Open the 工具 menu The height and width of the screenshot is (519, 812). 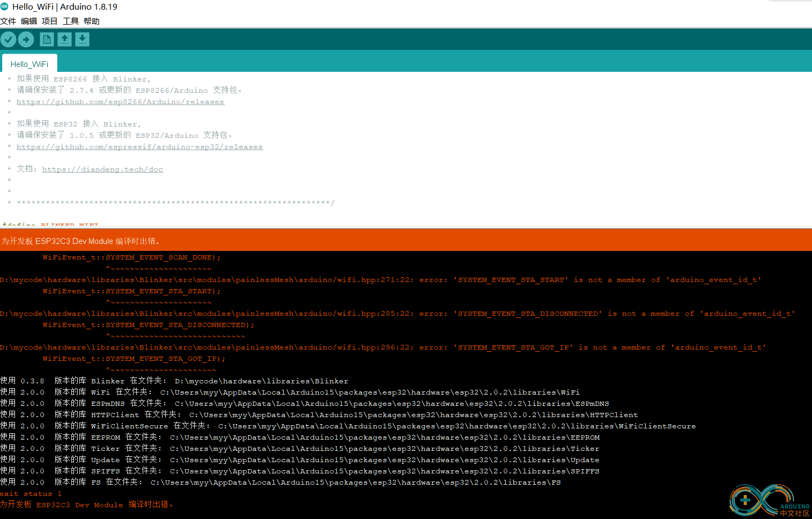pyautogui.click(x=71, y=21)
